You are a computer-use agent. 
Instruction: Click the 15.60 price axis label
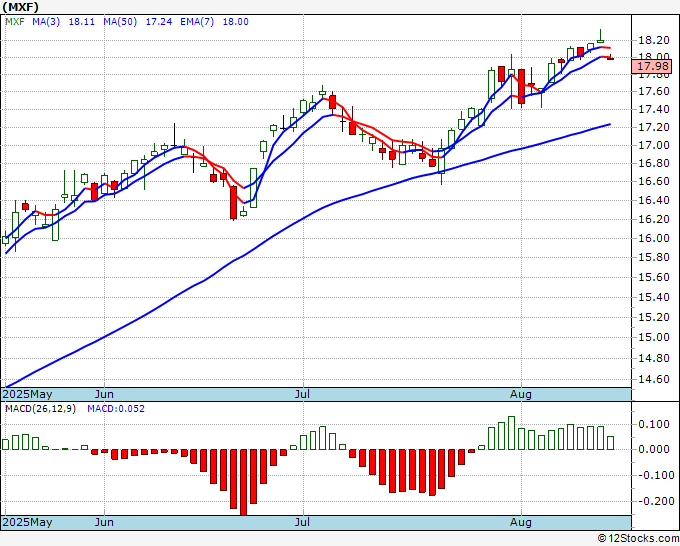(x=654, y=277)
